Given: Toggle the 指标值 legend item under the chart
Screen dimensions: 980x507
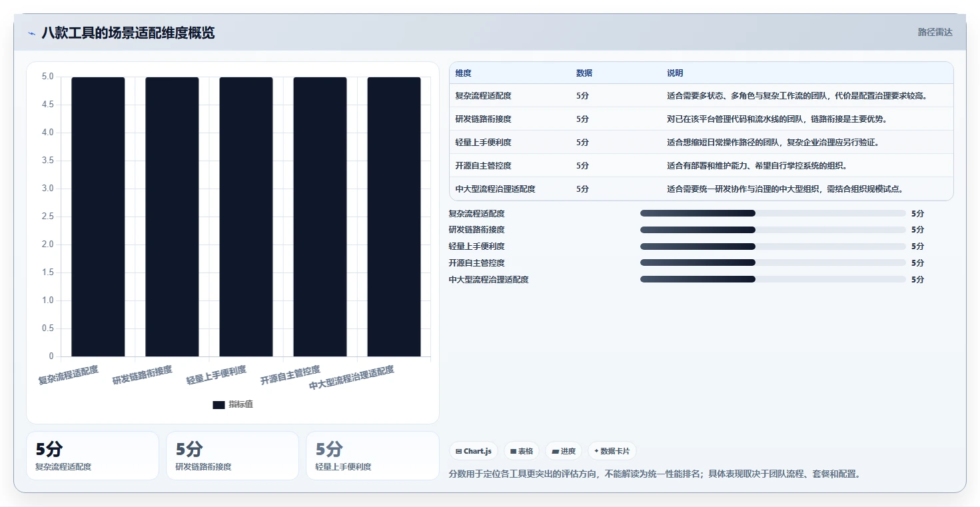Looking at the screenshot, I should pyautogui.click(x=233, y=404).
